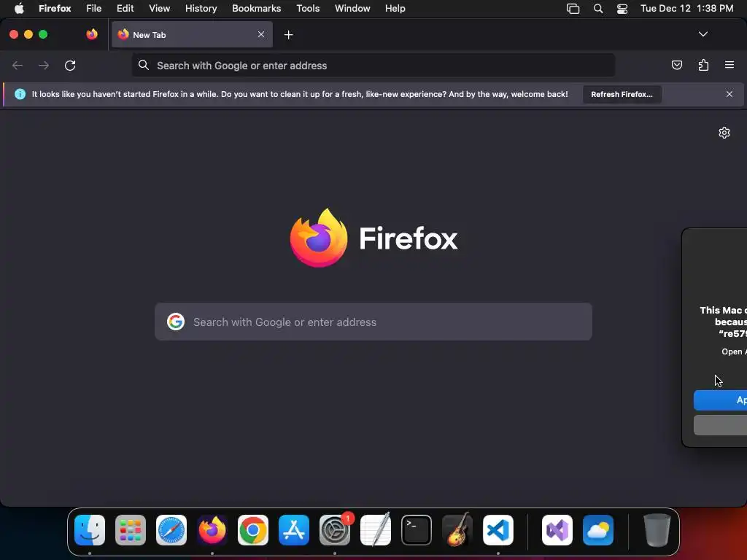The image size is (747, 560).
Task: Open the Weather app from the Dock
Action: [x=598, y=530]
